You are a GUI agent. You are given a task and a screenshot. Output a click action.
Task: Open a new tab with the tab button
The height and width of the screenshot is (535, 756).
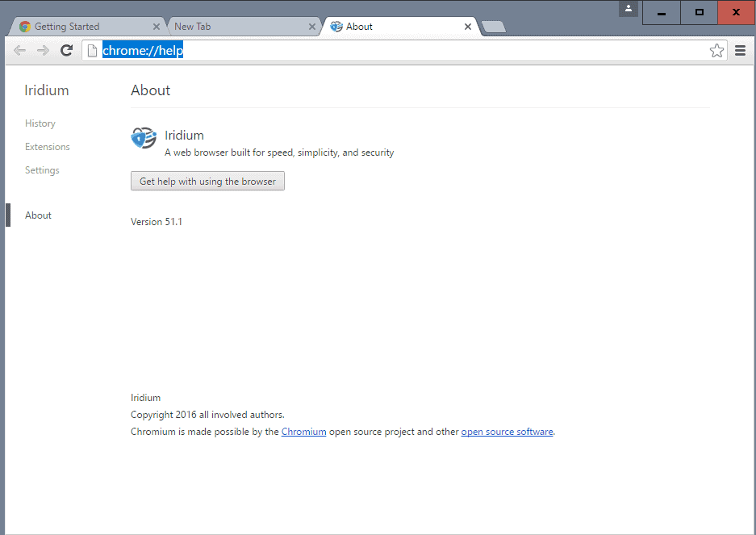(x=494, y=27)
